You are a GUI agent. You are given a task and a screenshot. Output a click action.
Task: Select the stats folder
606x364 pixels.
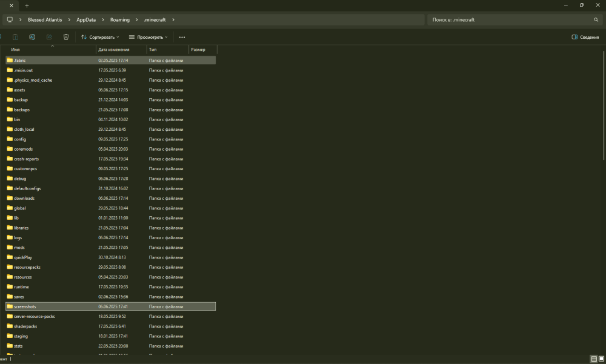tap(110, 346)
